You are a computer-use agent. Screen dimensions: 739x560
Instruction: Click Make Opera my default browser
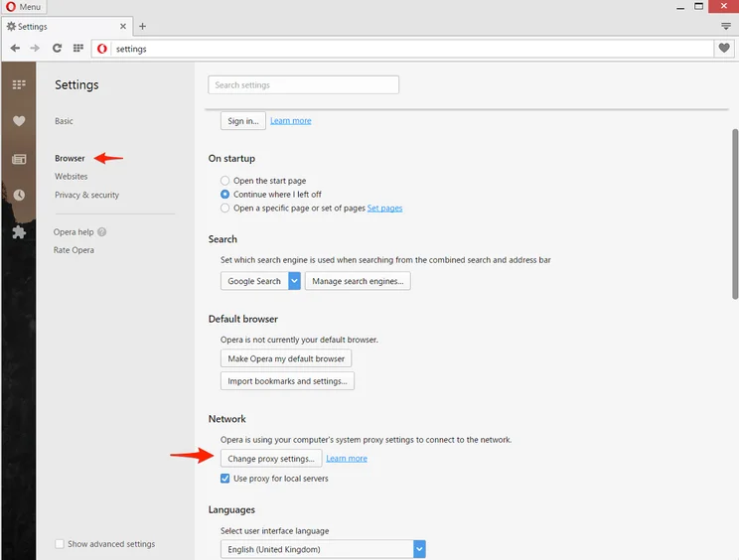(x=286, y=358)
